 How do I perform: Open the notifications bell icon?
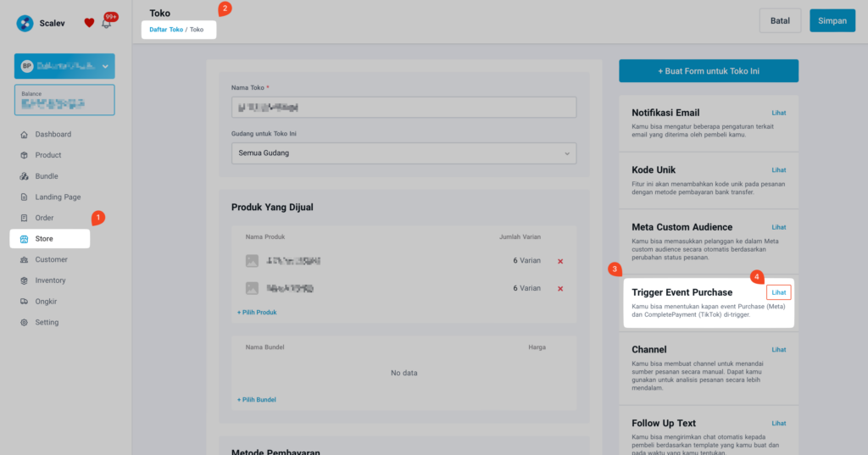click(x=106, y=23)
